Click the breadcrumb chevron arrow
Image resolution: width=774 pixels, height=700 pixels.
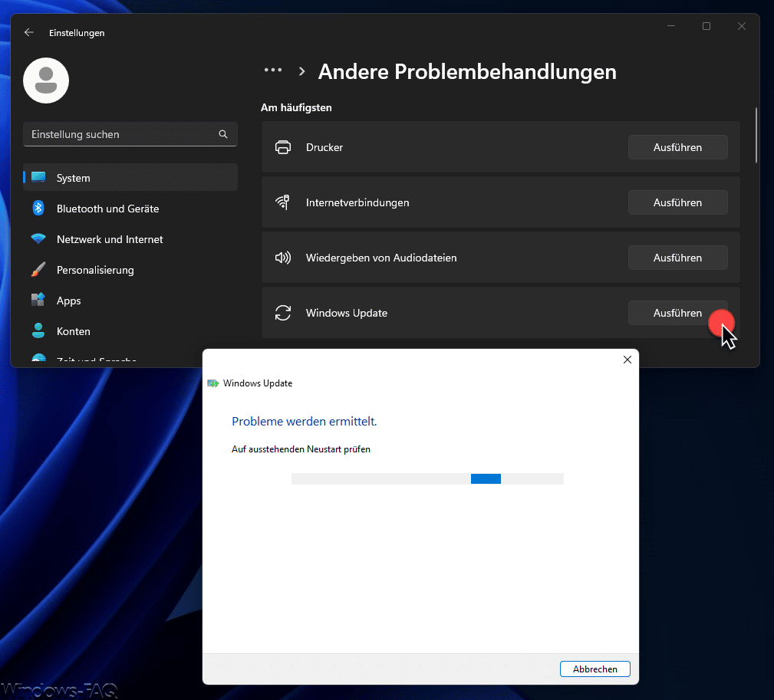pyautogui.click(x=302, y=71)
